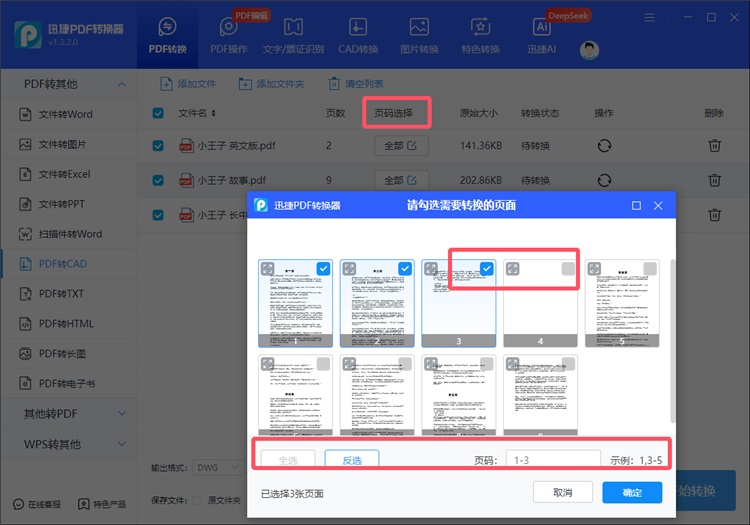The height and width of the screenshot is (525, 750).
Task: Select PDF转TXT in sidebar
Action: (69, 294)
